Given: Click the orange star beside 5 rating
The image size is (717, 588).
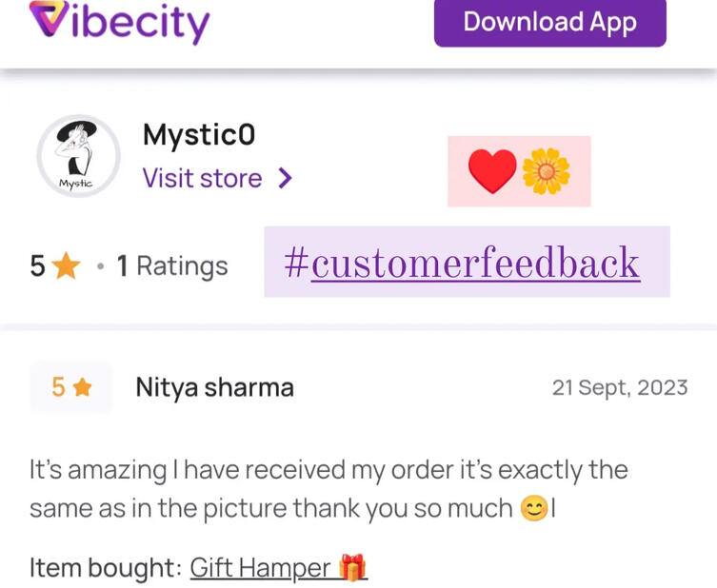Looking at the screenshot, I should point(67,265).
